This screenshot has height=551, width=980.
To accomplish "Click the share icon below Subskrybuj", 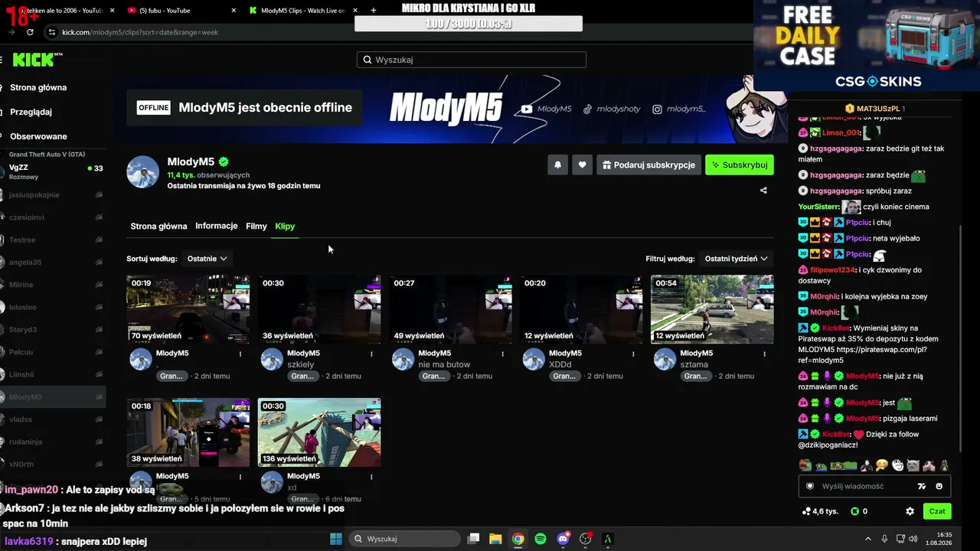I will coord(763,191).
